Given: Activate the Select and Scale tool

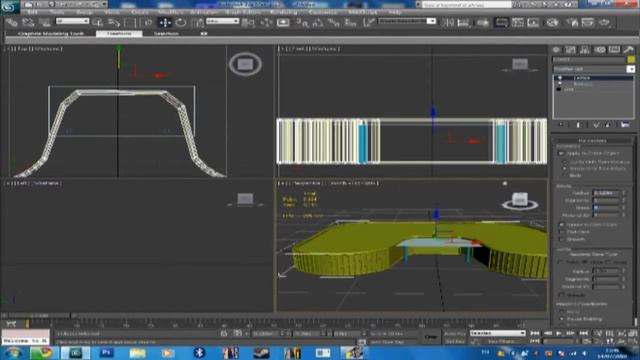Looking at the screenshot, I should 197,22.
